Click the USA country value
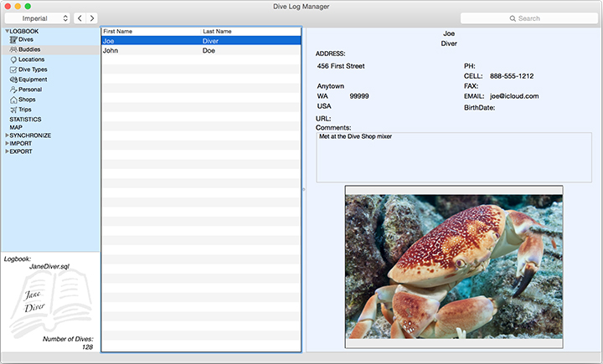Image resolution: width=603 pixels, height=364 pixels. (x=324, y=106)
